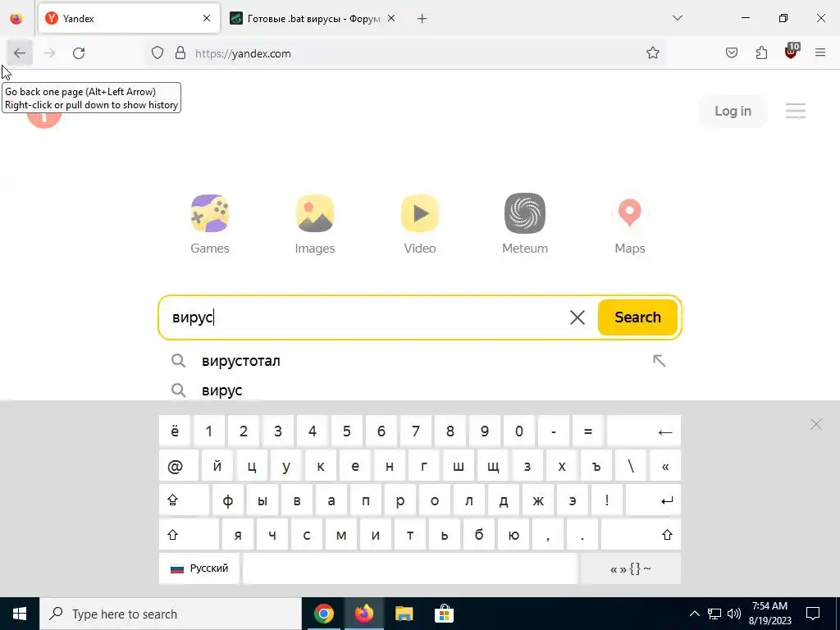840x630 pixels.
Task: Toggle left Shift key on keyboard
Action: coord(189,535)
